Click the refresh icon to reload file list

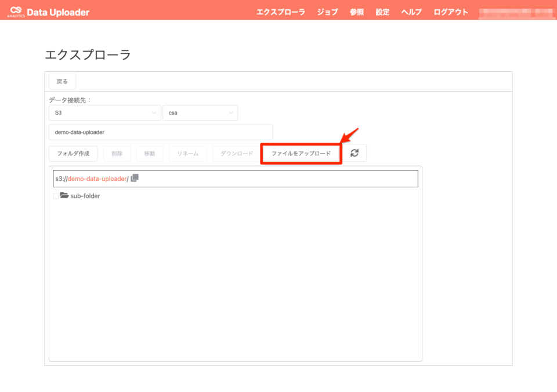[x=356, y=153]
